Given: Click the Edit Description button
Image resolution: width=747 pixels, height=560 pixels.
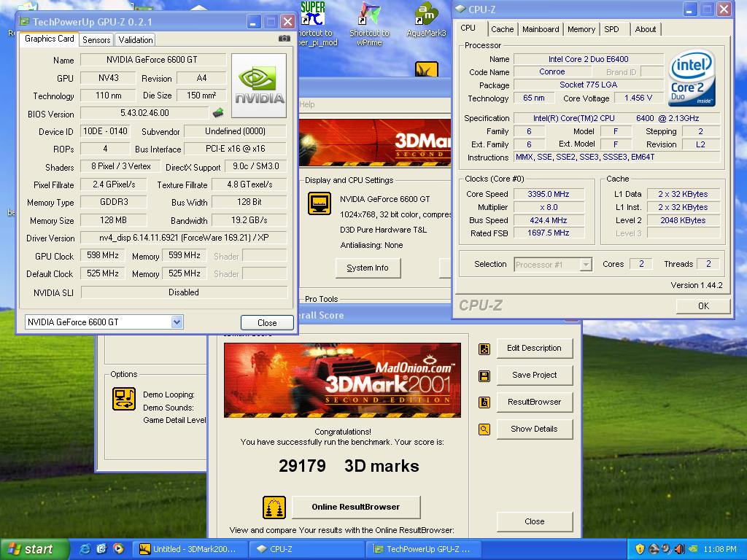Looking at the screenshot, I should coord(535,348).
